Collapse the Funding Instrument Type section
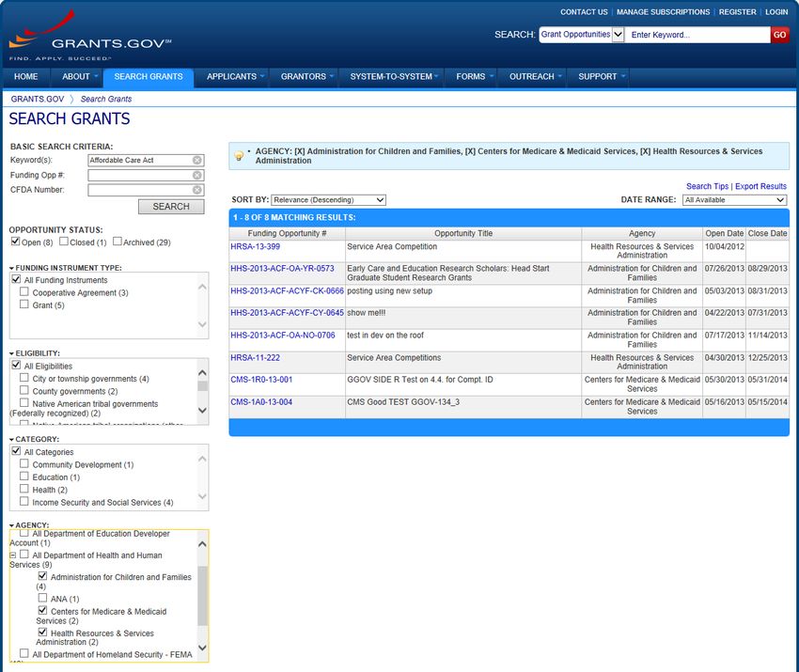 click(11, 268)
